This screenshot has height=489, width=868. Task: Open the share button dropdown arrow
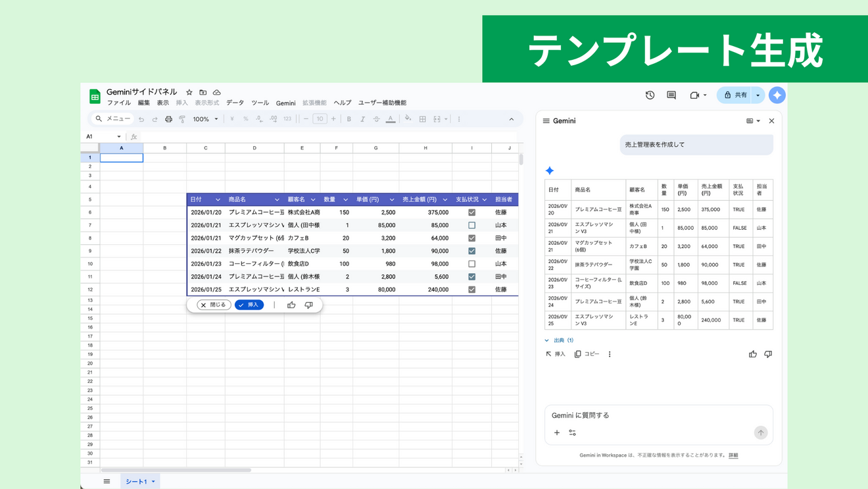(x=758, y=95)
